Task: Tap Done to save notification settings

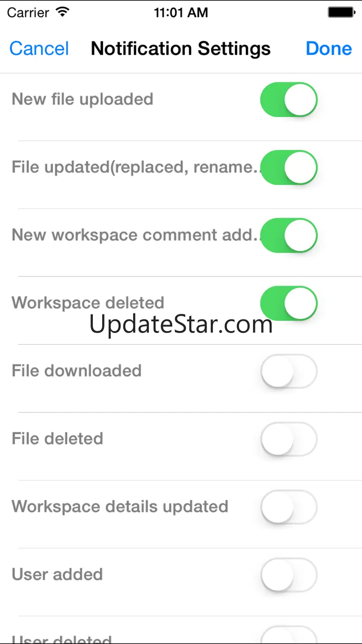Action: coord(329,49)
